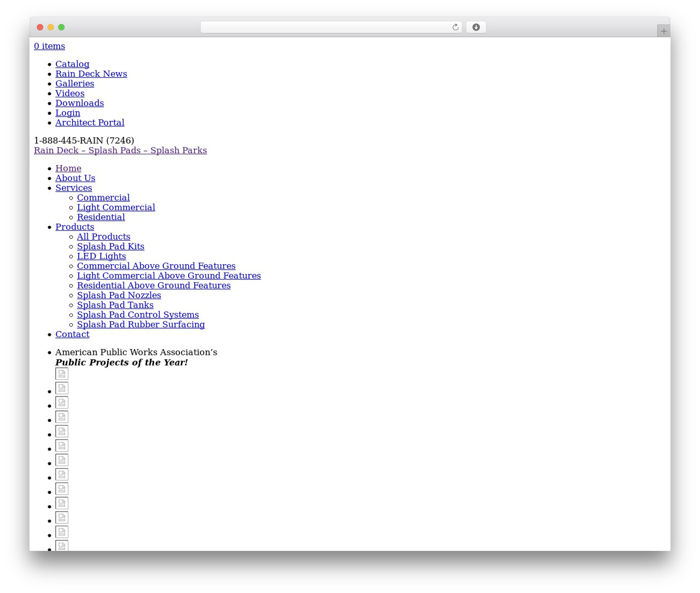This screenshot has width=700, height=593.
Task: Go to the Downloads page
Action: coord(79,103)
